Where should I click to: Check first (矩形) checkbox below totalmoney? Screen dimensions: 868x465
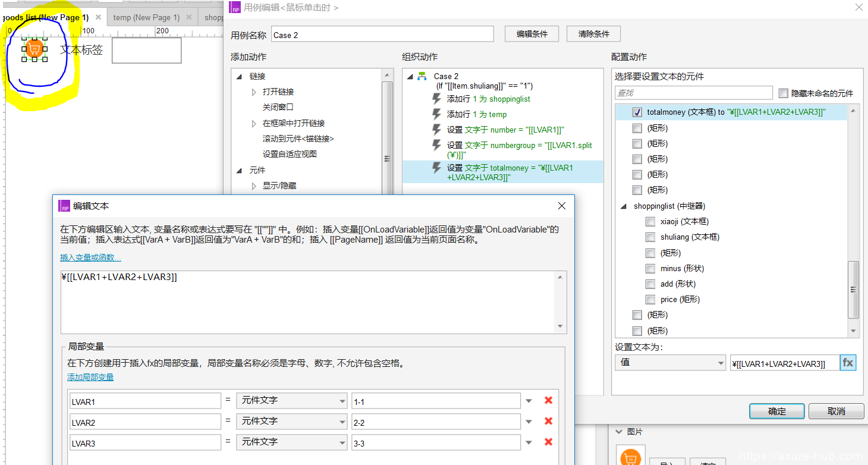click(x=637, y=128)
